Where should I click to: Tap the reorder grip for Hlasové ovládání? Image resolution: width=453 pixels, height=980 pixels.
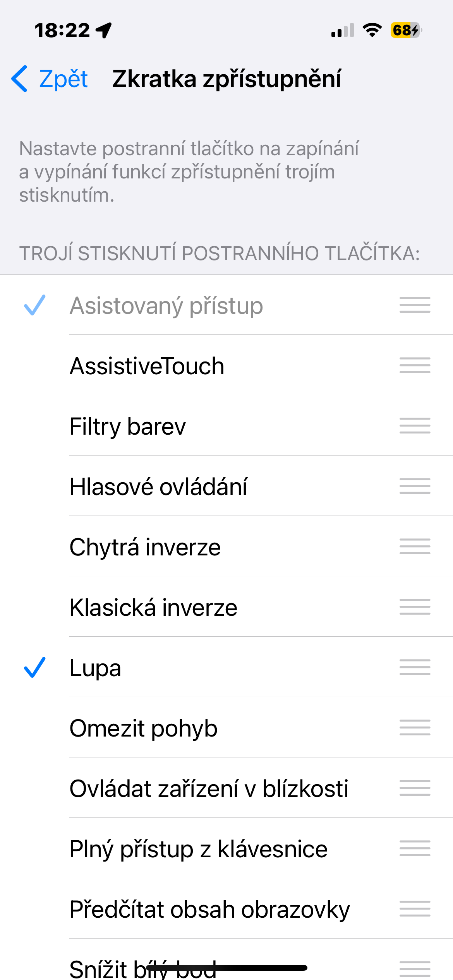tap(415, 486)
